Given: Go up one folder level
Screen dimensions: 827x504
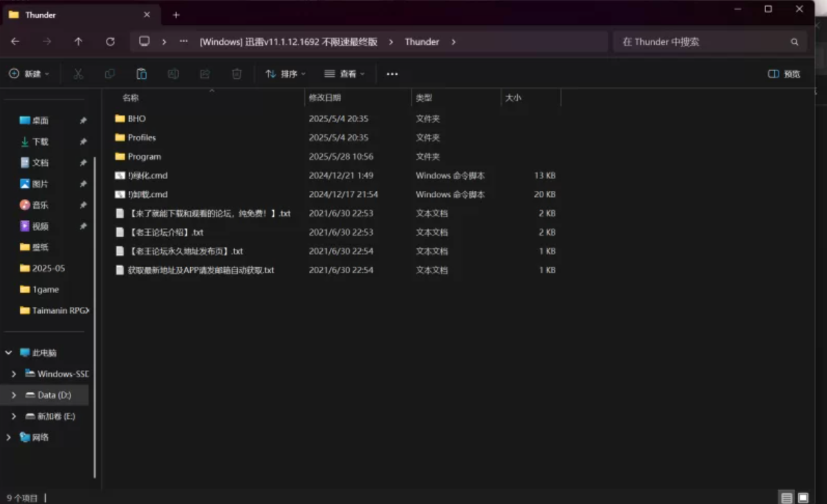Looking at the screenshot, I should (x=78, y=41).
